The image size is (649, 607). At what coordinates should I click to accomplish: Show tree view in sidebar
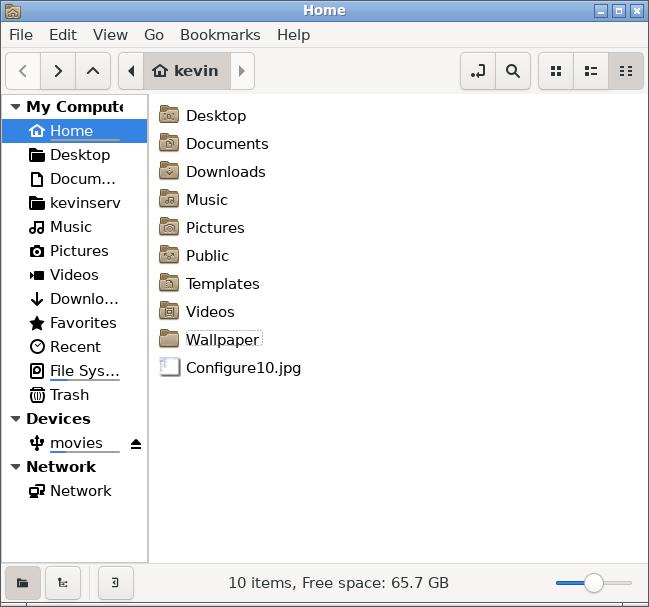tap(63, 582)
